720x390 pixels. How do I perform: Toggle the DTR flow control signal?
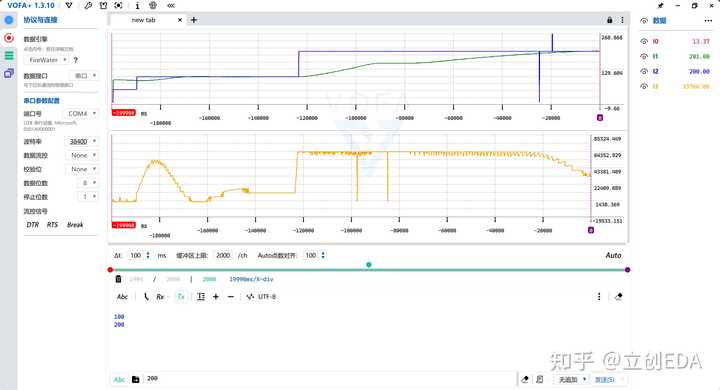click(33, 225)
